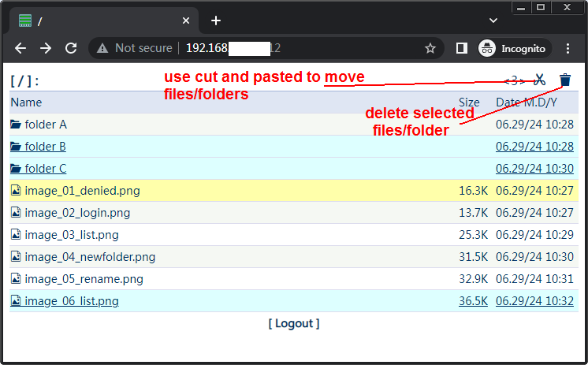This screenshot has width=588, height=365.
Task: Click the Logout link
Action: tap(294, 323)
